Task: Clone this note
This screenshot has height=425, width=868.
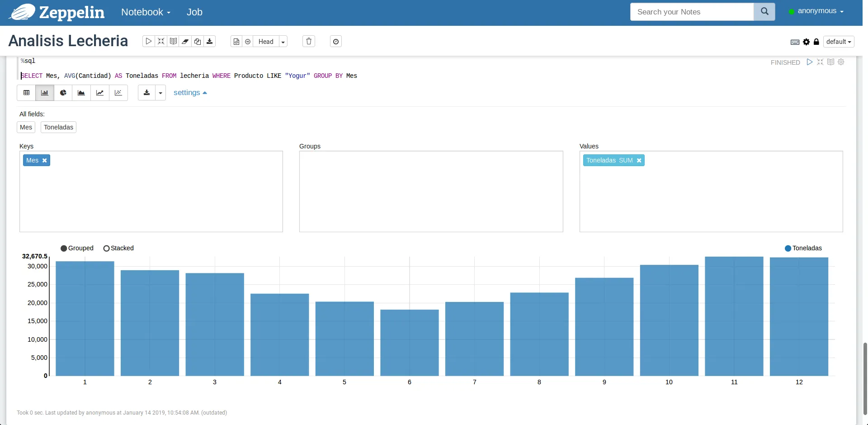Action: (x=198, y=41)
